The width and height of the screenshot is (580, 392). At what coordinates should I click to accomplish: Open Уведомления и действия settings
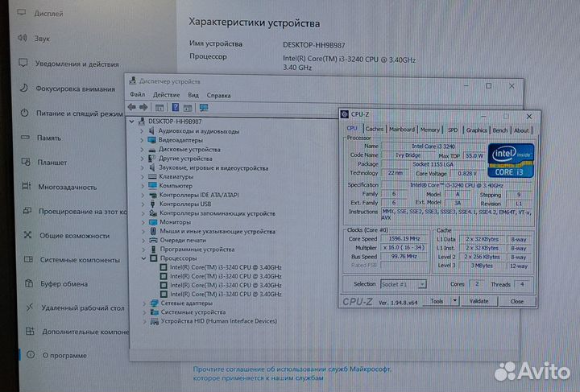77,64
